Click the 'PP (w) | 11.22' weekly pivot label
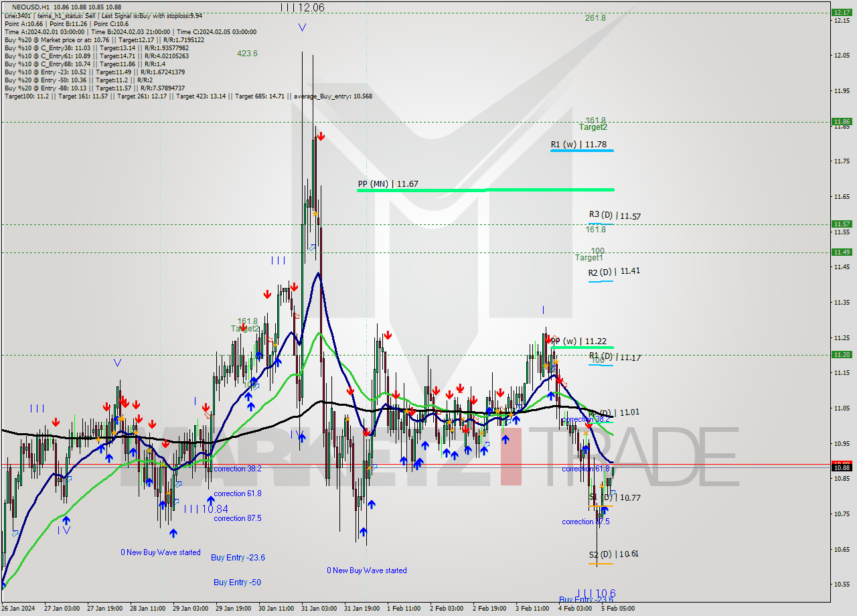Screen dimensions: 857x616 coord(578,341)
